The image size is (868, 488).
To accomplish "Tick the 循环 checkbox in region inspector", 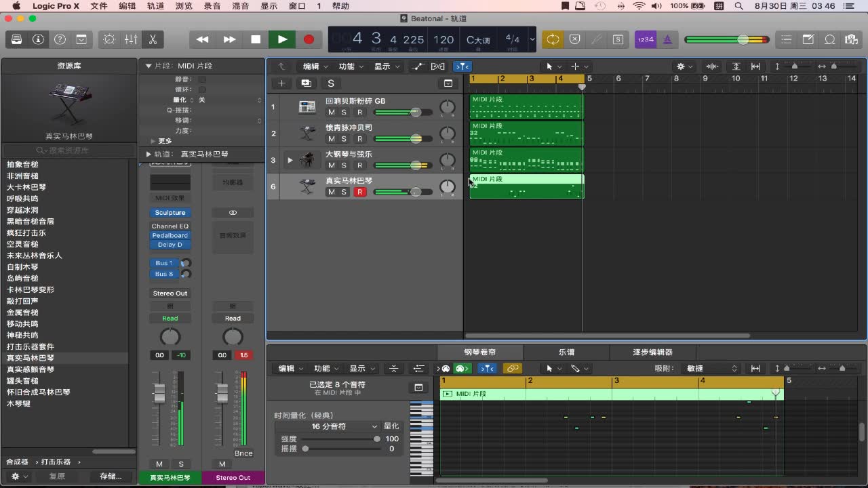I will (202, 89).
